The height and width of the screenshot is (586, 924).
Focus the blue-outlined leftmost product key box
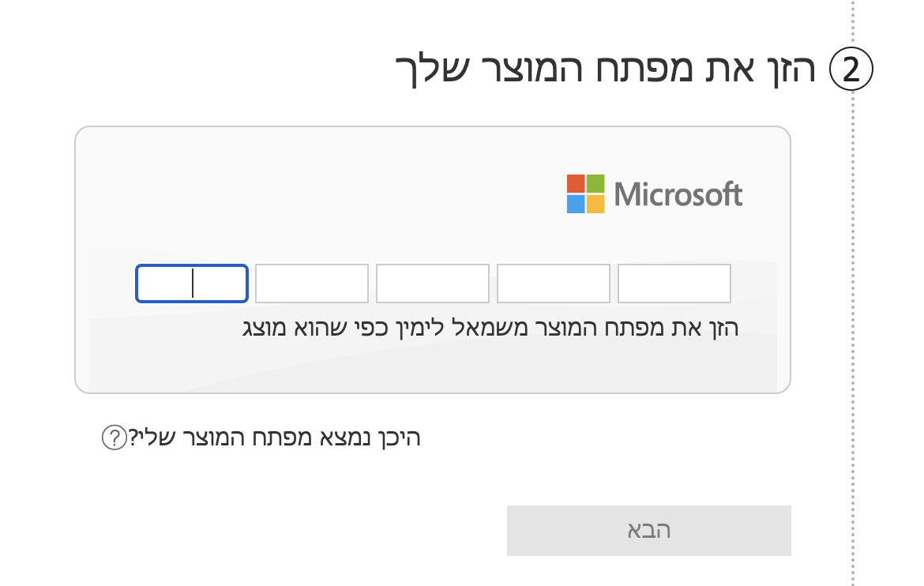(x=192, y=284)
